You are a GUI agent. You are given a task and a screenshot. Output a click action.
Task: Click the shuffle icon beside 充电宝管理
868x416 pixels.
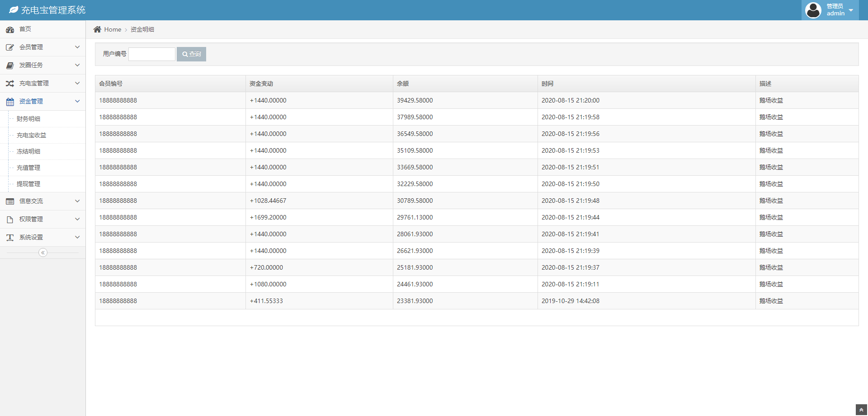click(10, 84)
